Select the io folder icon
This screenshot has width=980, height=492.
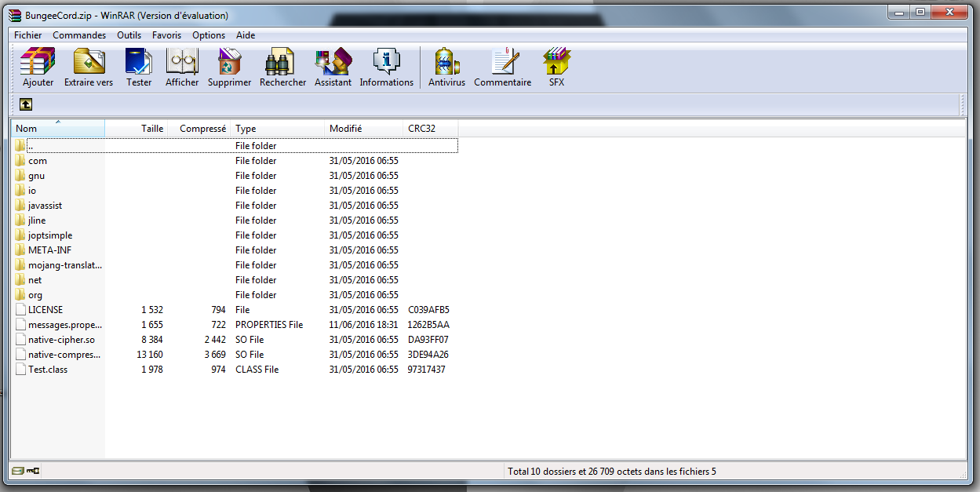click(20, 190)
